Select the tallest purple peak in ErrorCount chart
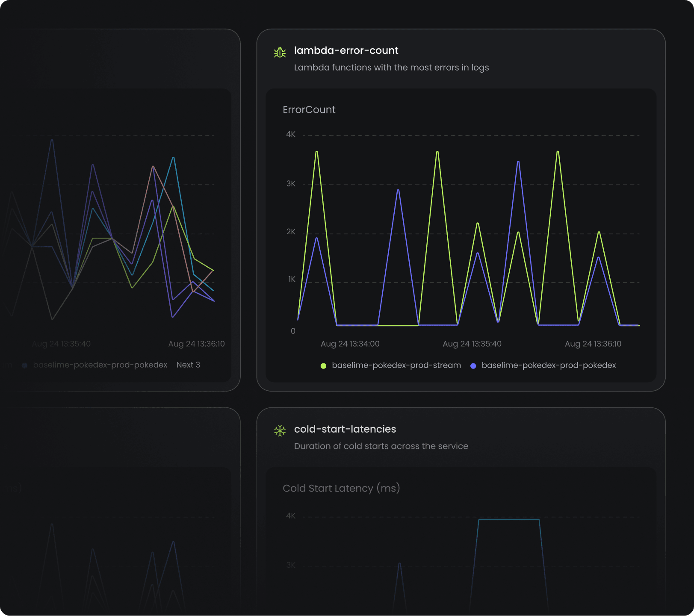This screenshot has width=694, height=616. [518, 162]
